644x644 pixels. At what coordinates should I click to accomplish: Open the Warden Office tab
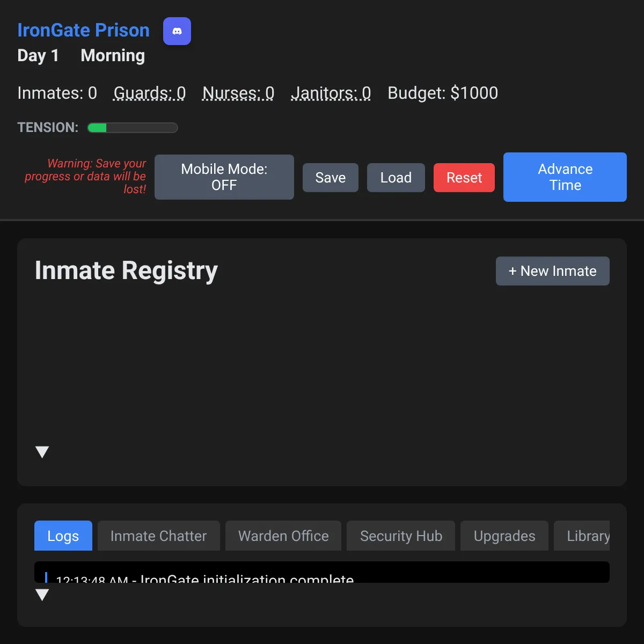(283, 536)
